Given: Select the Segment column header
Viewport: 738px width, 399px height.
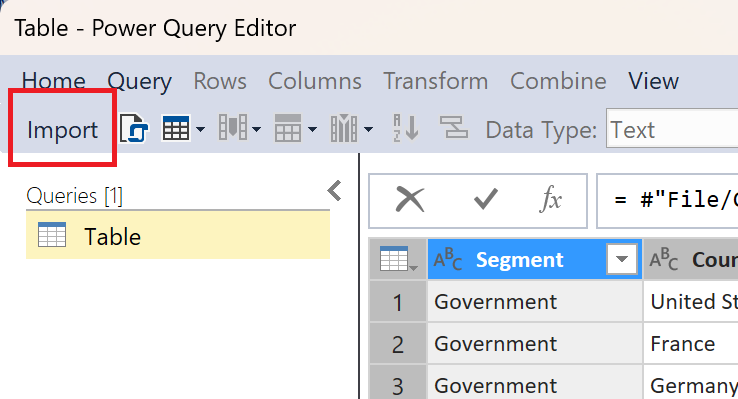Looking at the screenshot, I should (x=535, y=259).
